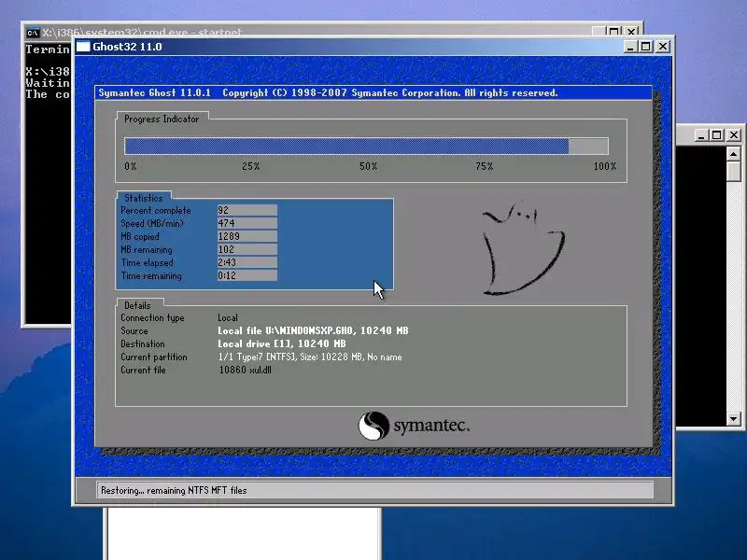This screenshot has width=747, height=560.
Task: Click the scrollbar thumb in right console
Action: tap(734, 171)
